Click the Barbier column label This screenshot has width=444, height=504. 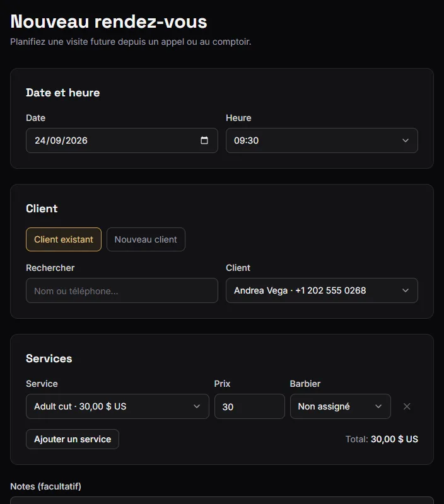[x=305, y=384]
